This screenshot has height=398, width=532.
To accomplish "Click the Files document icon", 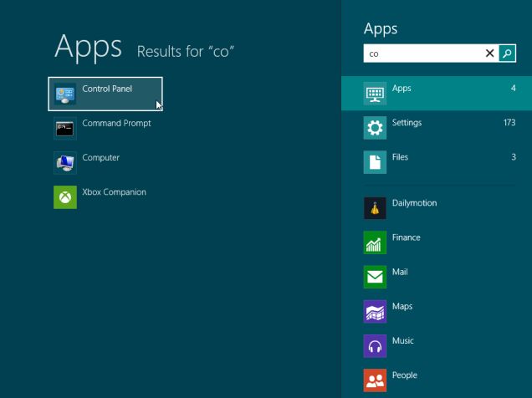I will click(375, 162).
